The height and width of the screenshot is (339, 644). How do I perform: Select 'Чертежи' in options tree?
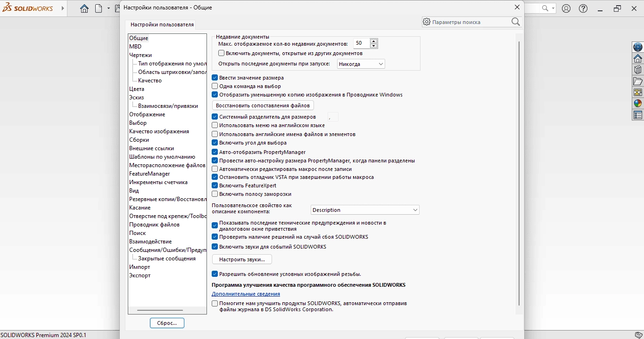coord(140,55)
